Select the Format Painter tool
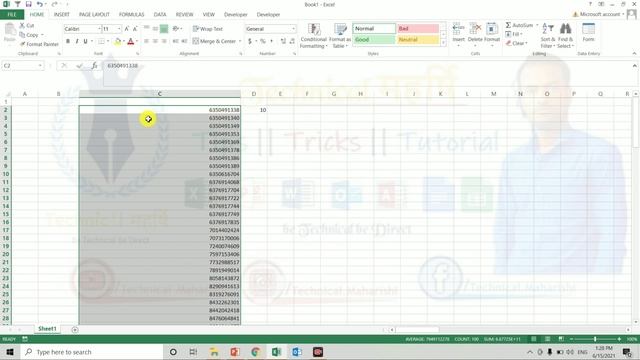Screen dimensions: 640x360 [x=39, y=44]
